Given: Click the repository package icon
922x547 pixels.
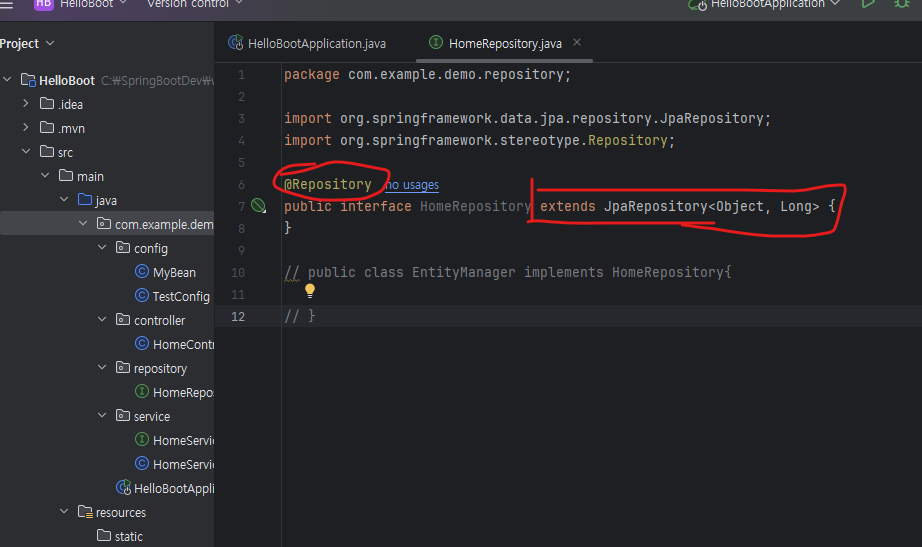Looking at the screenshot, I should [123, 368].
